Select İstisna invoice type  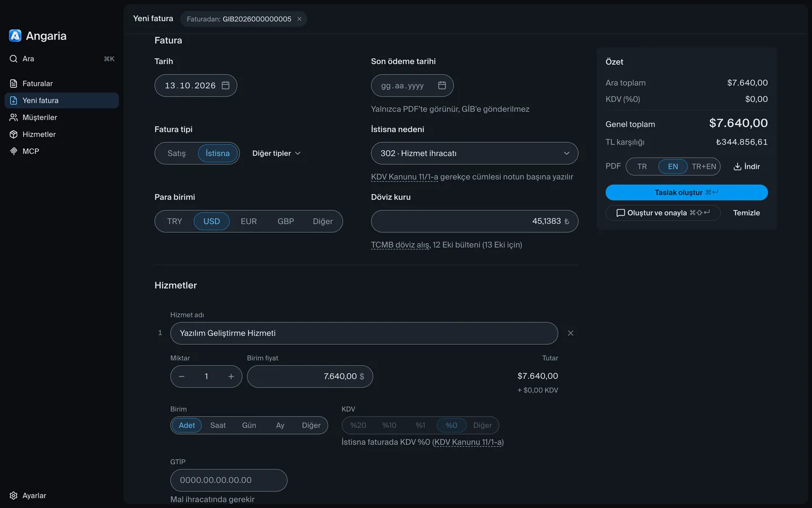[x=218, y=154]
